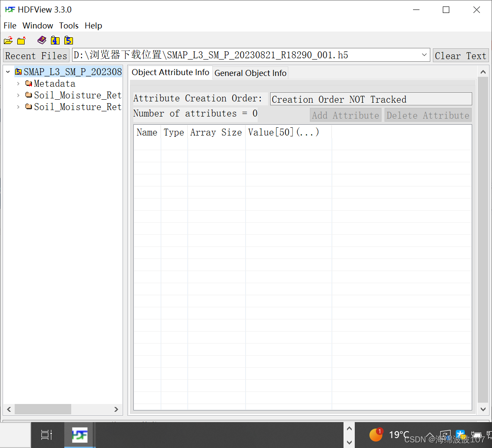This screenshot has height=448, width=492.
Task: Click the Close file toolbar icon
Action: tap(21, 41)
